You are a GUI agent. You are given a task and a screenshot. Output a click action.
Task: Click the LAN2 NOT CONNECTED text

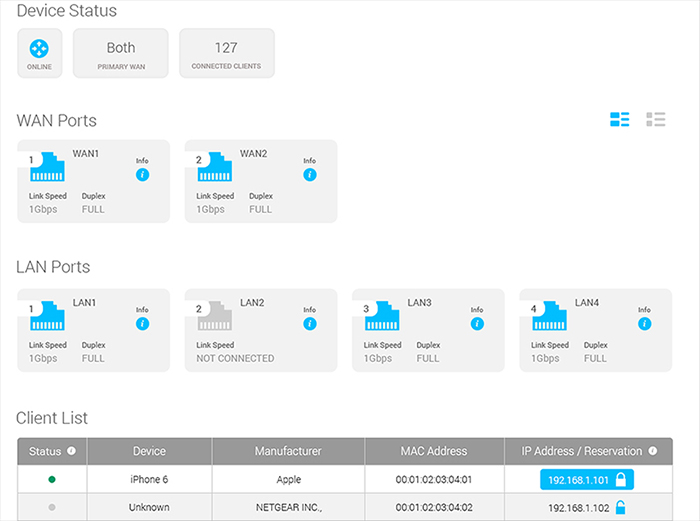pyautogui.click(x=235, y=358)
